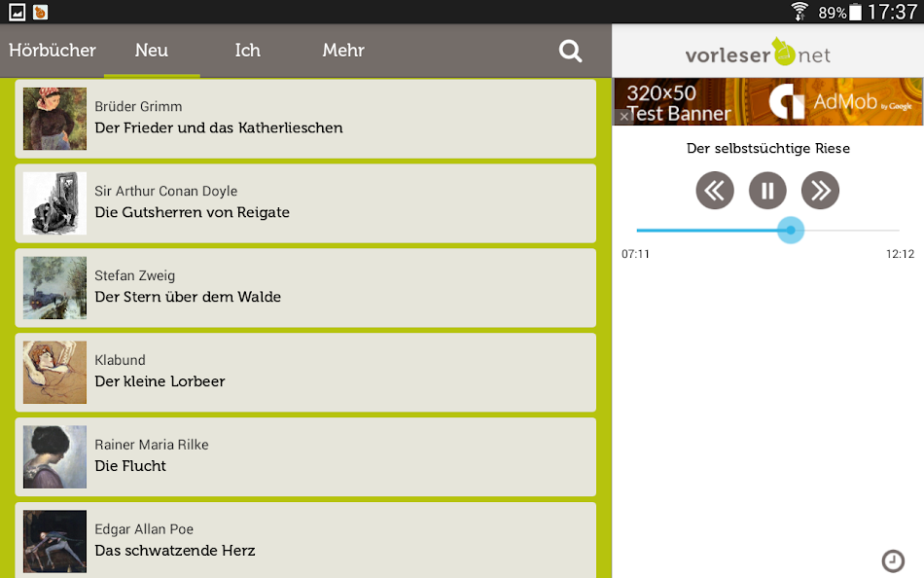Screen dimensions: 924x578
Task: Pause playback of Der selbstsüchtige Riese
Action: [767, 191]
